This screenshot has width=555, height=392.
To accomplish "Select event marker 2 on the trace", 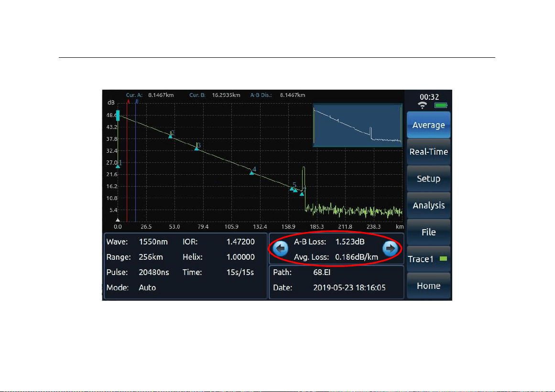I will coord(170,137).
